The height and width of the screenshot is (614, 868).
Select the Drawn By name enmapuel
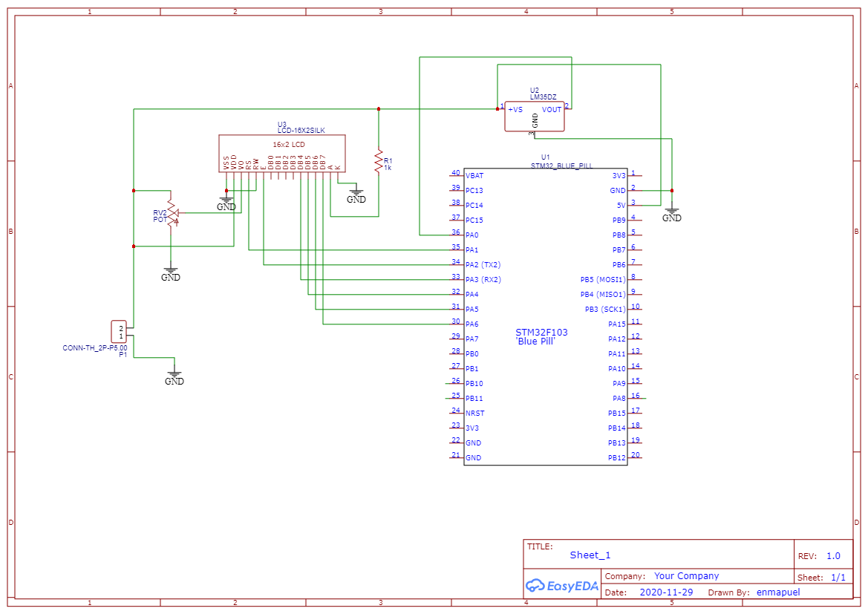[x=777, y=592]
